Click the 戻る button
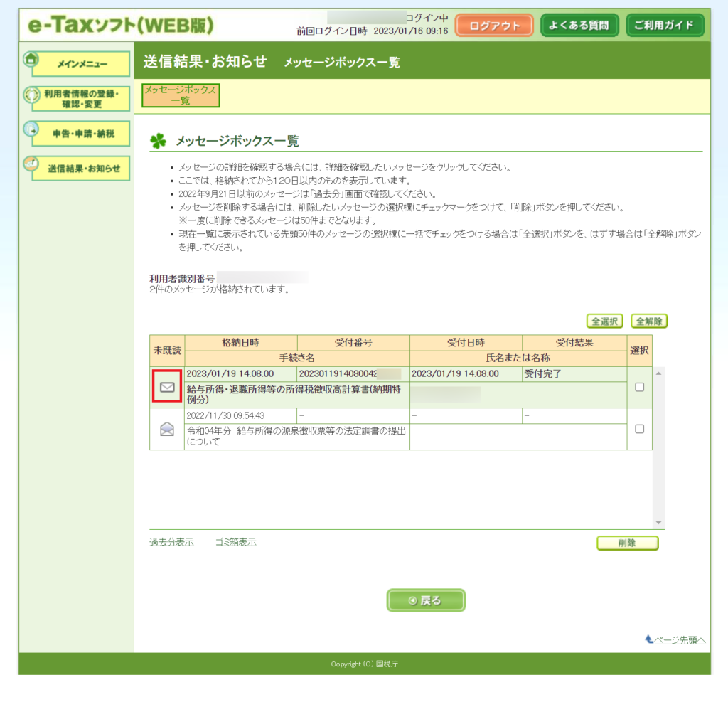728x702 pixels. point(426,600)
